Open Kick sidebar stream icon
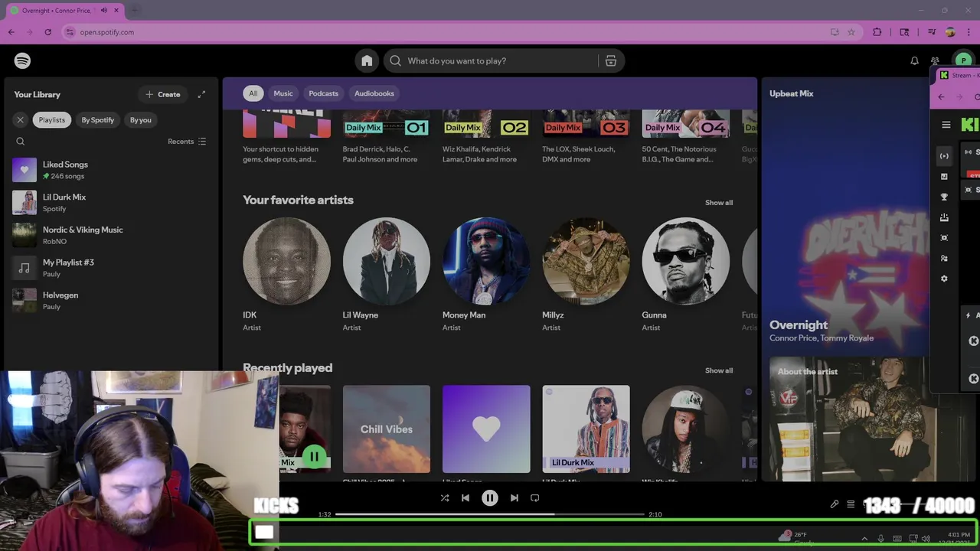 coord(944,156)
